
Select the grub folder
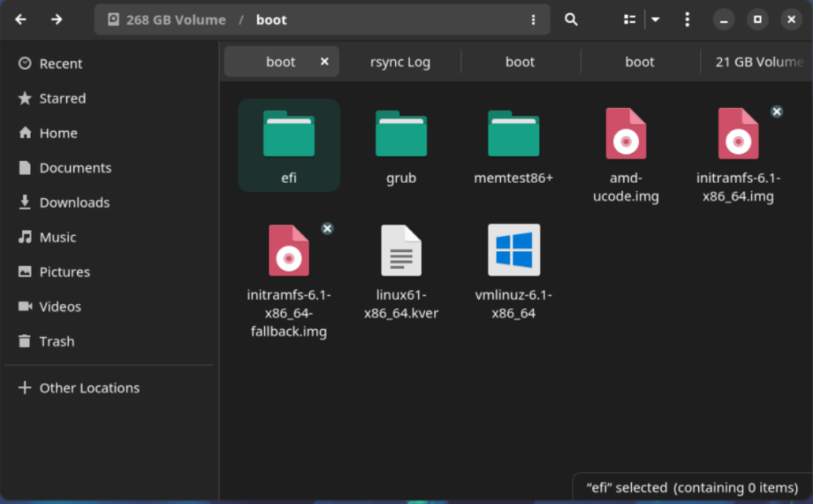[x=402, y=146]
